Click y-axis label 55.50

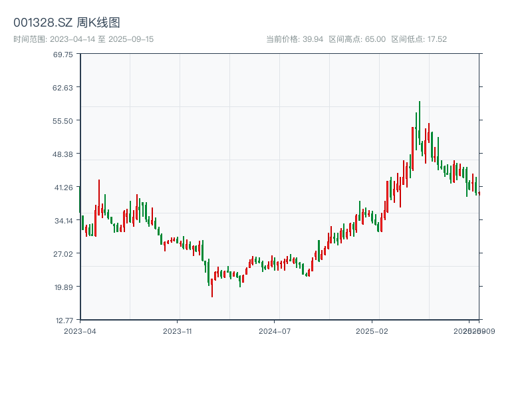pyautogui.click(x=63, y=121)
